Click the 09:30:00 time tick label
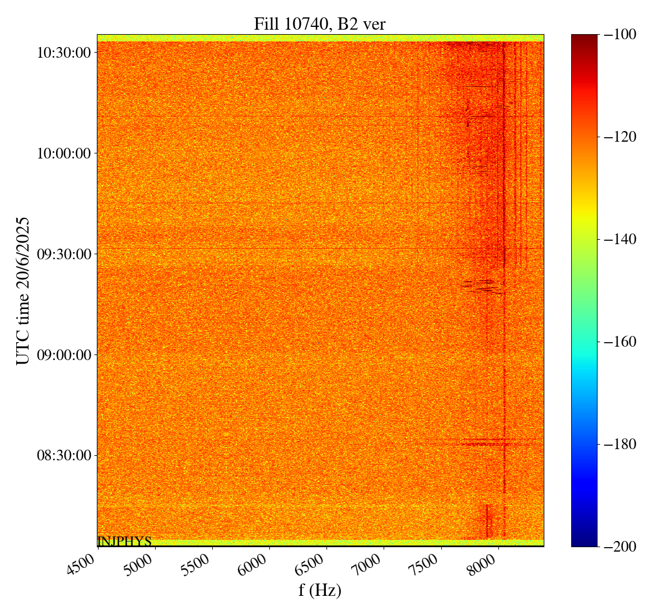672x616 pixels. [63, 254]
